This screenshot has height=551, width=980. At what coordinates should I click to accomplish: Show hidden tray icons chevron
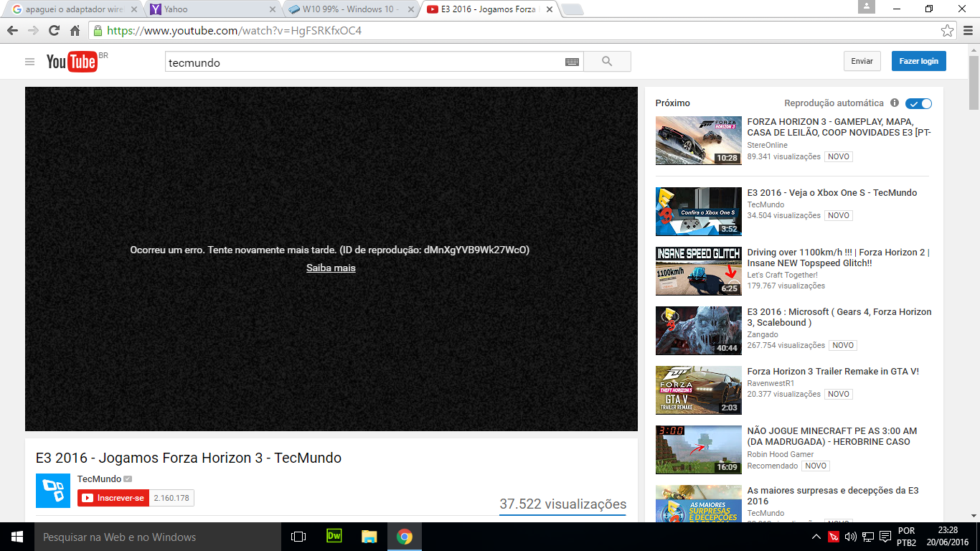(816, 537)
